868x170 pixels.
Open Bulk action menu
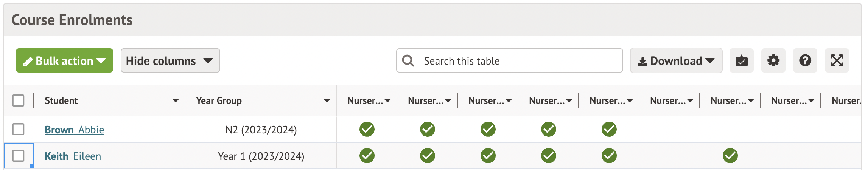(64, 60)
